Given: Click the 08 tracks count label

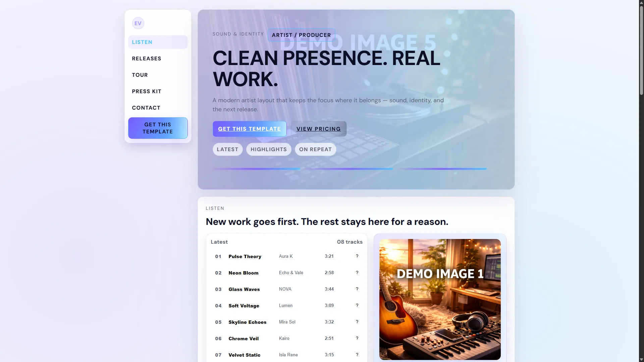Looking at the screenshot, I should pyautogui.click(x=350, y=242).
